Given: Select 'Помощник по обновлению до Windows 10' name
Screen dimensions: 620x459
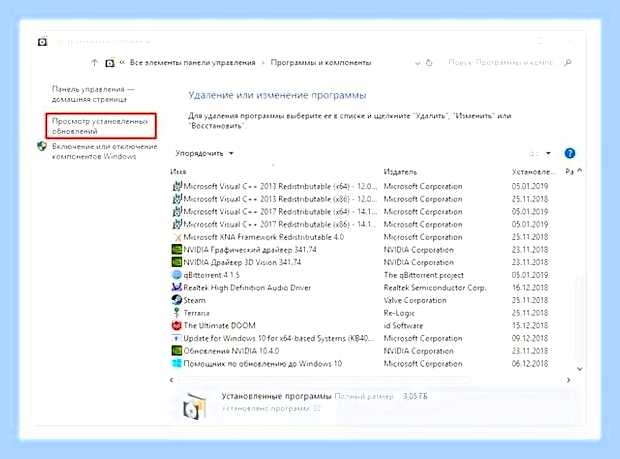Looking at the screenshot, I should point(263,363).
